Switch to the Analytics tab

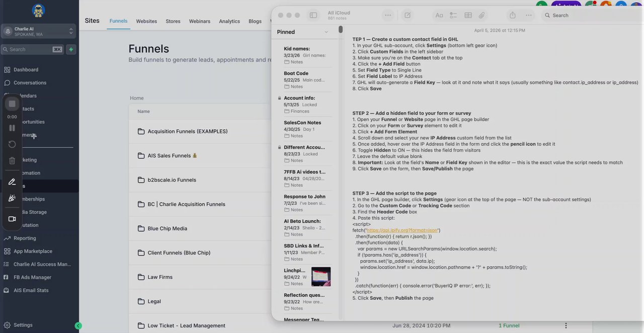click(229, 21)
